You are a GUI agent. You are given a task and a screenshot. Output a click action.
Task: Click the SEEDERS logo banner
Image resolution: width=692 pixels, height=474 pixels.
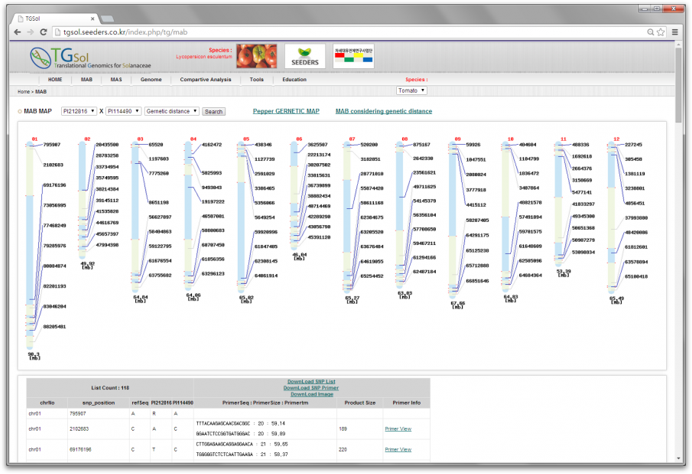pos(304,56)
